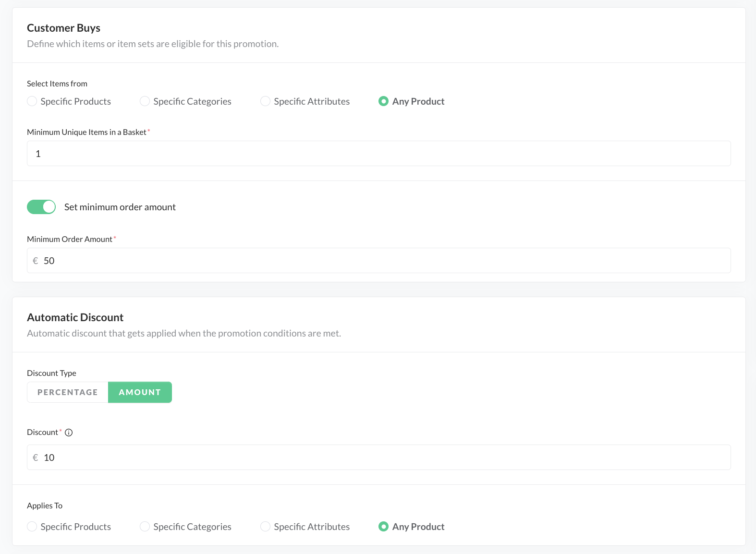Select Any Product under Select Items from
The height and width of the screenshot is (554, 756).
click(383, 101)
